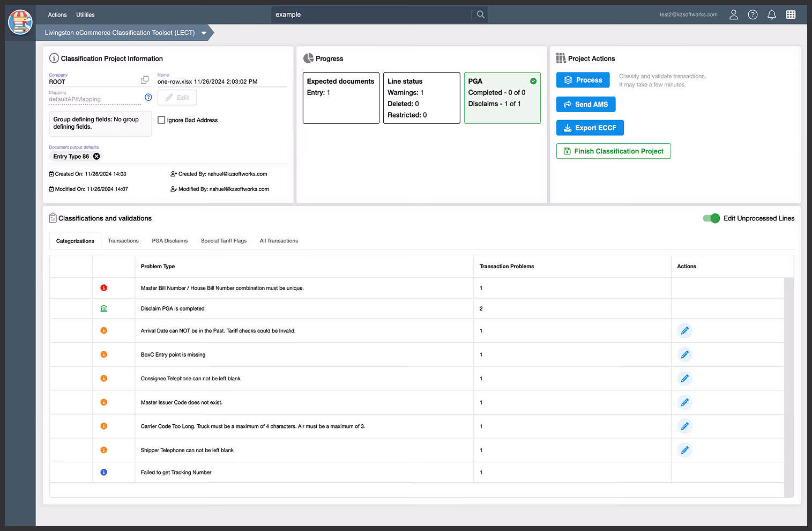
Task: Click the Send AMS button
Action: (586, 104)
